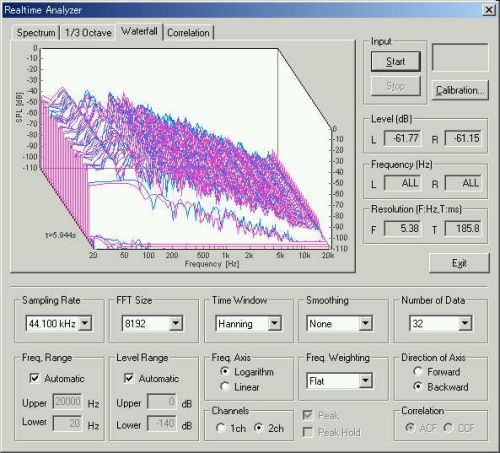Click the F resolution value 5.38

pos(402,228)
